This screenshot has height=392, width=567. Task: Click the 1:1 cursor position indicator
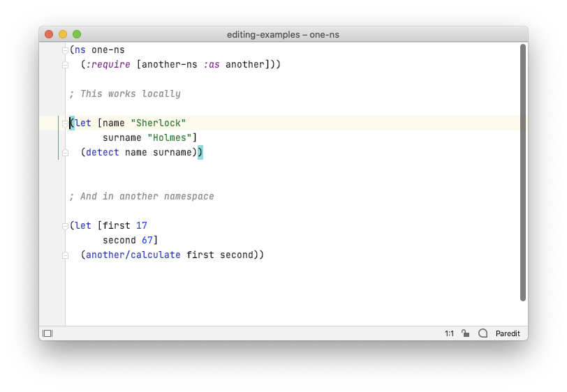click(x=449, y=333)
